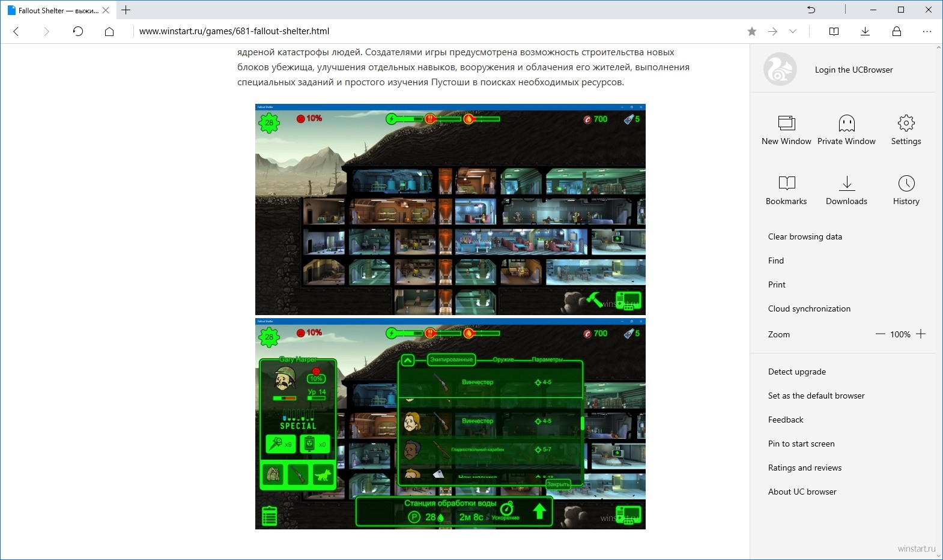The image size is (943, 560).
Task: Open the home page
Action: tap(109, 31)
